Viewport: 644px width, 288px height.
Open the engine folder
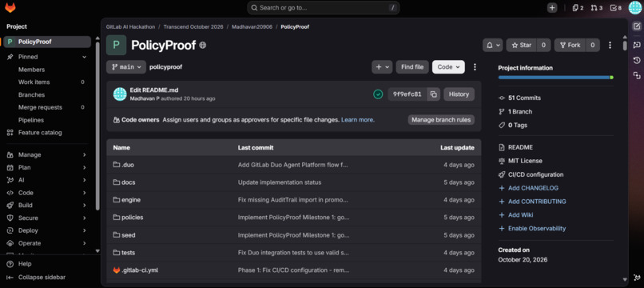click(x=131, y=200)
